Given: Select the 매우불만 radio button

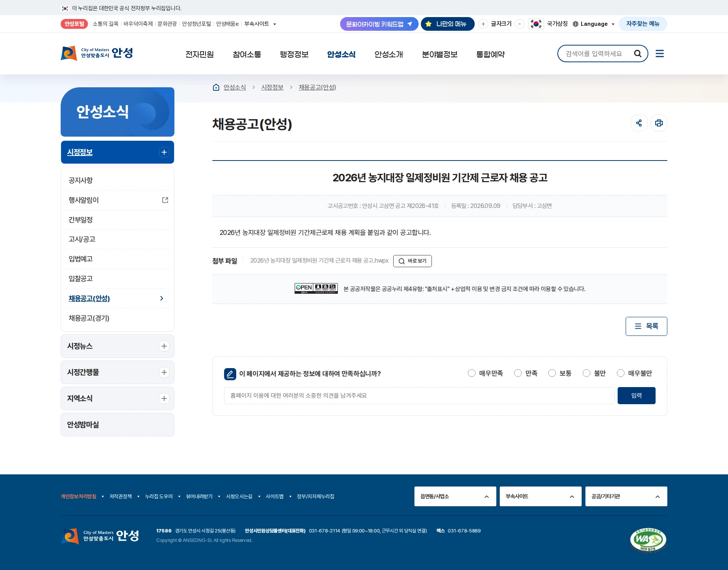Looking at the screenshot, I should (x=621, y=373).
